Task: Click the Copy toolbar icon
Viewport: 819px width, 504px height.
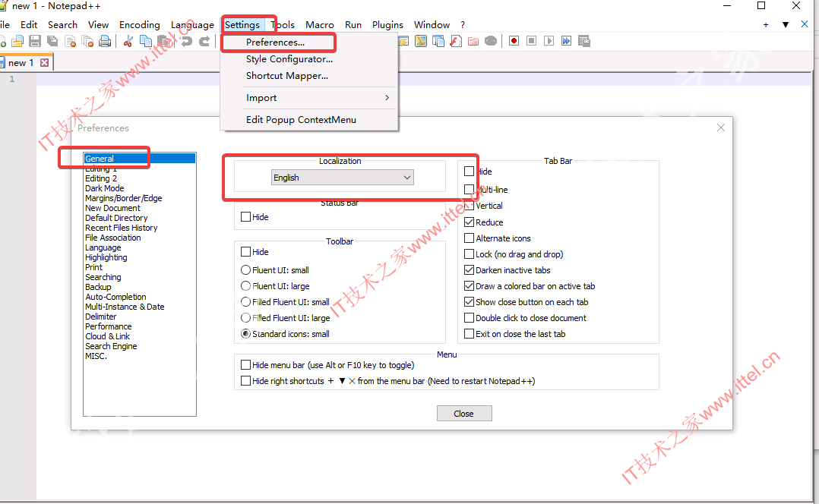Action: tap(146, 41)
